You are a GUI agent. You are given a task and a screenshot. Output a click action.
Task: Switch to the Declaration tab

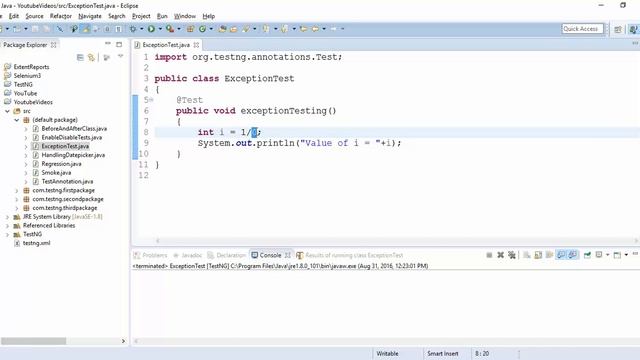pyautogui.click(x=227, y=255)
